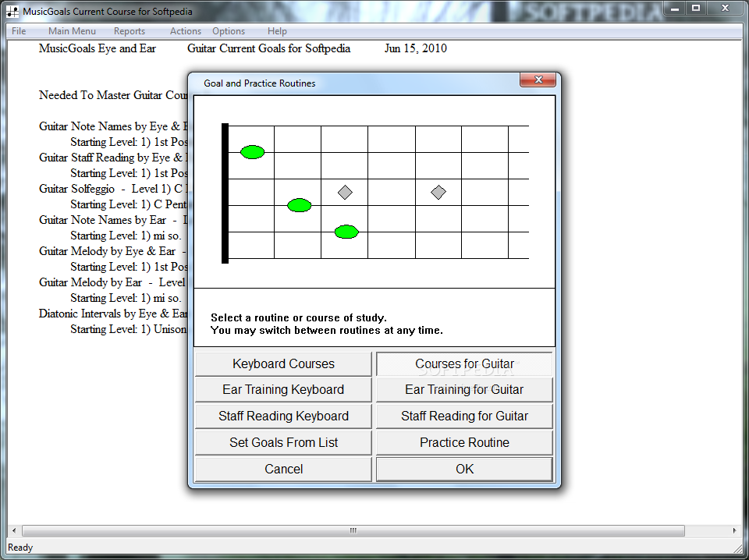This screenshot has width=749, height=560.
Task: Click the green note on the third fret
Action: 346,232
